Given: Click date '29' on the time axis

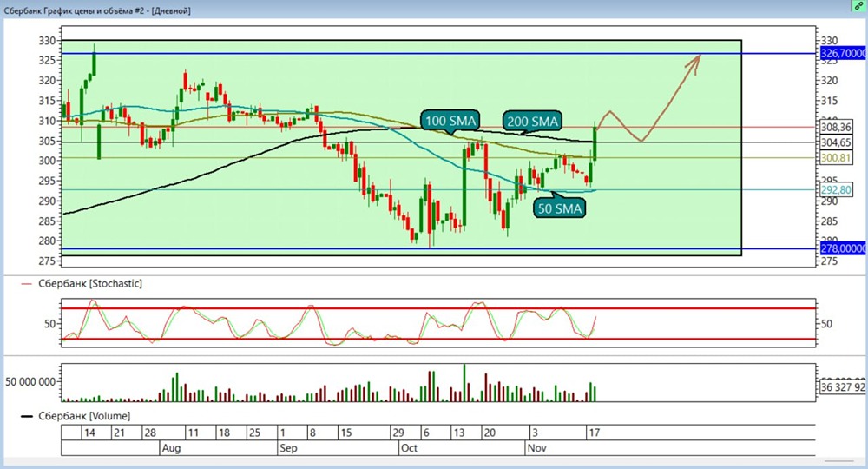Looking at the screenshot, I should 398,433.
